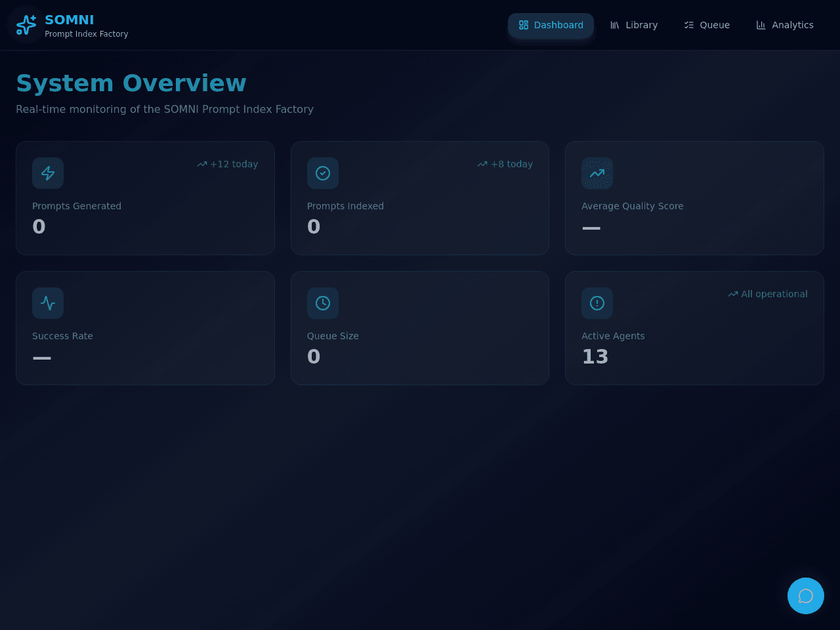Click the SOMNI brand name

(x=70, y=20)
